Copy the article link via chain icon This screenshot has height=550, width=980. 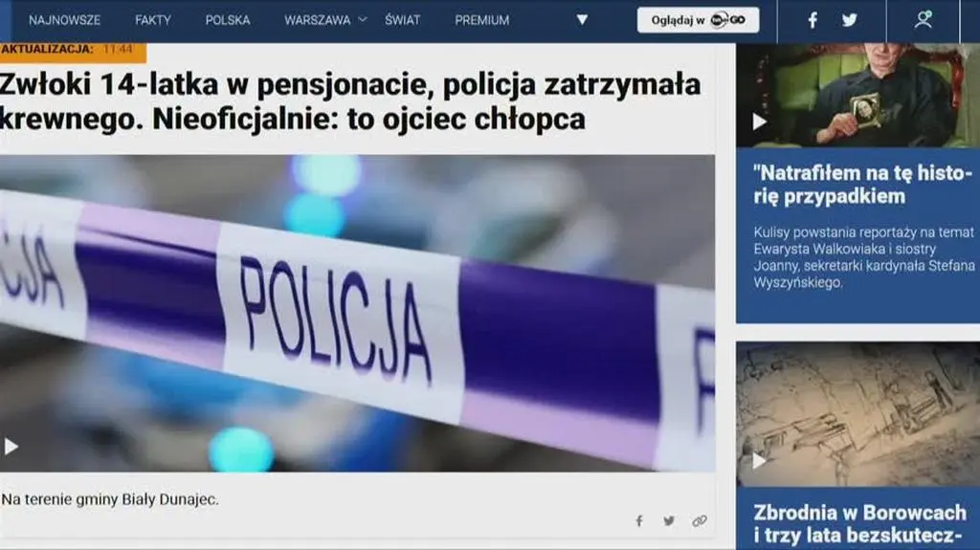(700, 521)
